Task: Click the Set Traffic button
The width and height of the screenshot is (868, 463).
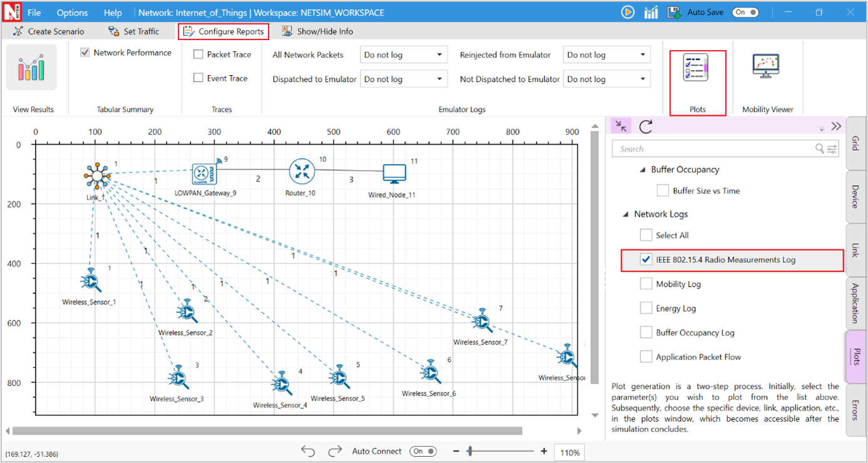Action: click(x=134, y=31)
